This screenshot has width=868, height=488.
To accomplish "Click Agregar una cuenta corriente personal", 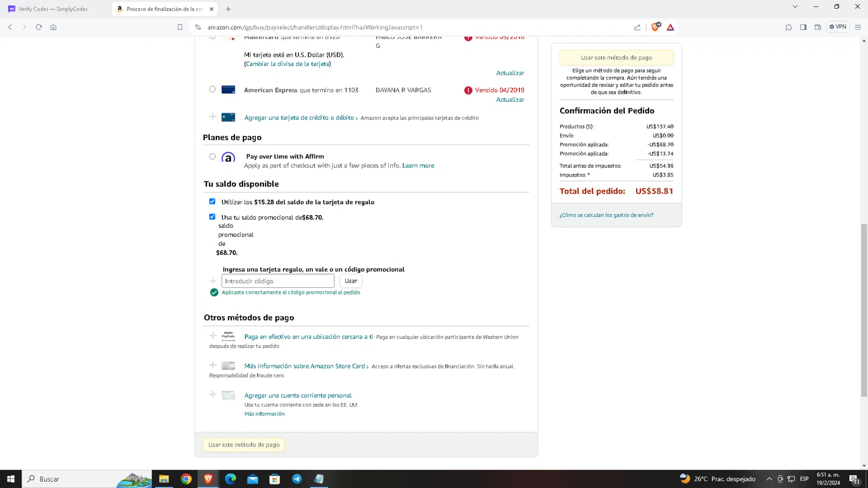I will (298, 395).
